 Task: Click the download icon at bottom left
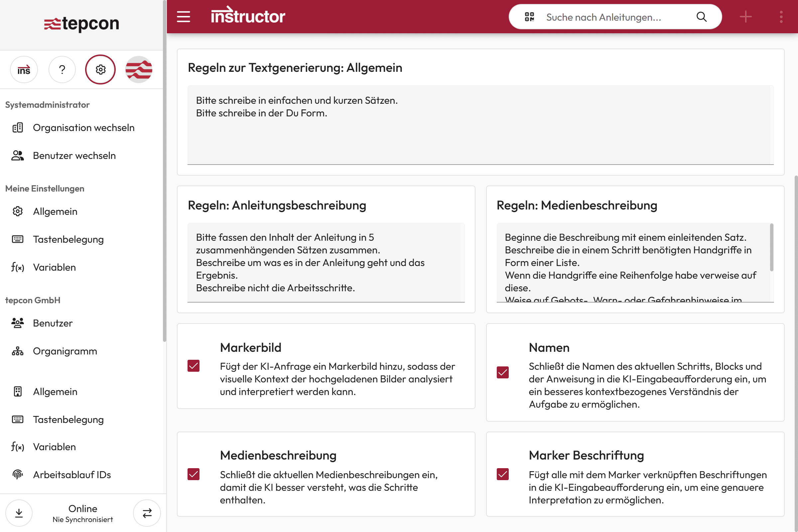coord(19,513)
